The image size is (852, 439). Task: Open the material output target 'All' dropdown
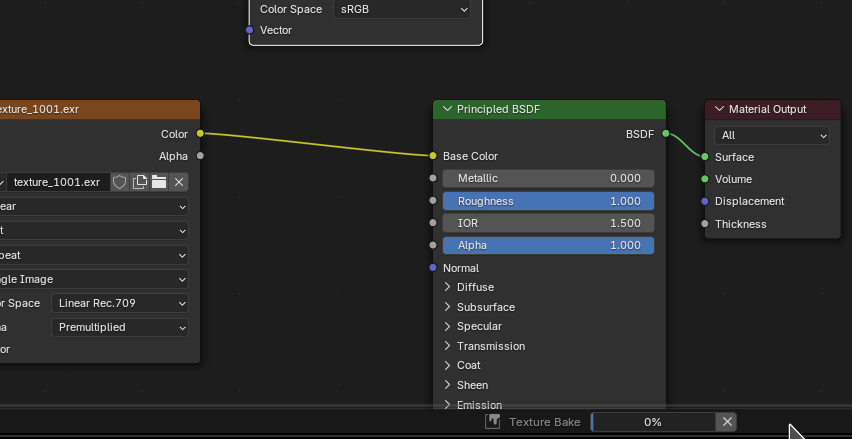(771, 135)
